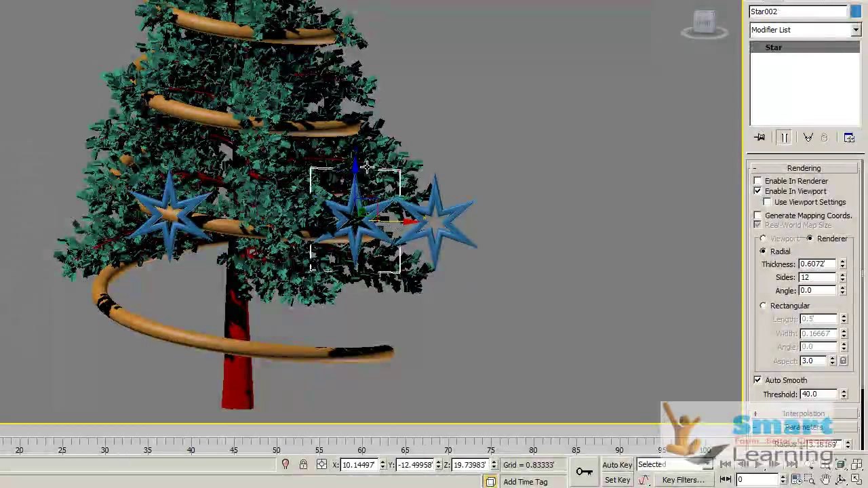Collapse the Parameters rollout
The height and width of the screenshot is (488, 868).
tap(804, 428)
